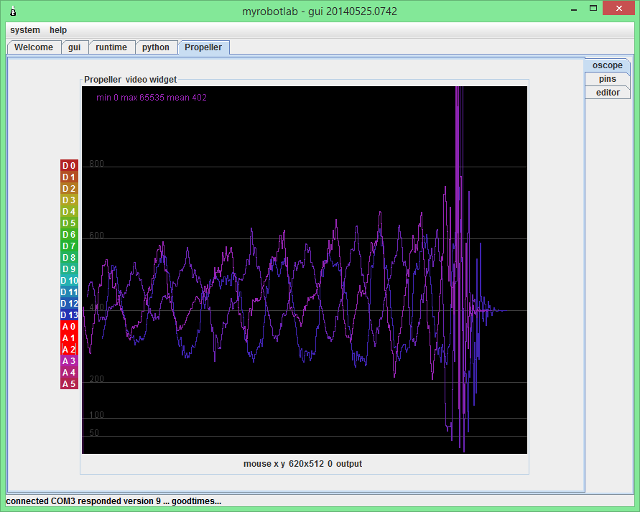The width and height of the screenshot is (640, 512).
Task: Click the 'mouse x y 620x512 0 output' label
Action: click(x=302, y=464)
